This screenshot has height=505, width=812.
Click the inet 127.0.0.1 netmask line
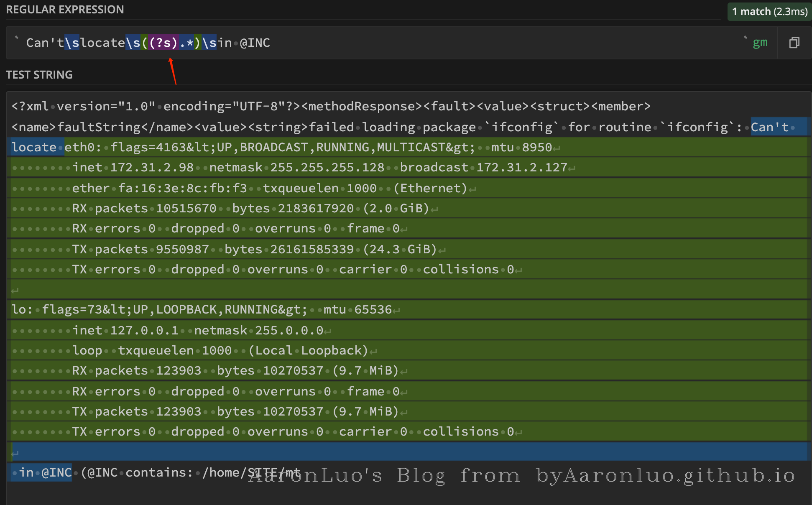(197, 330)
